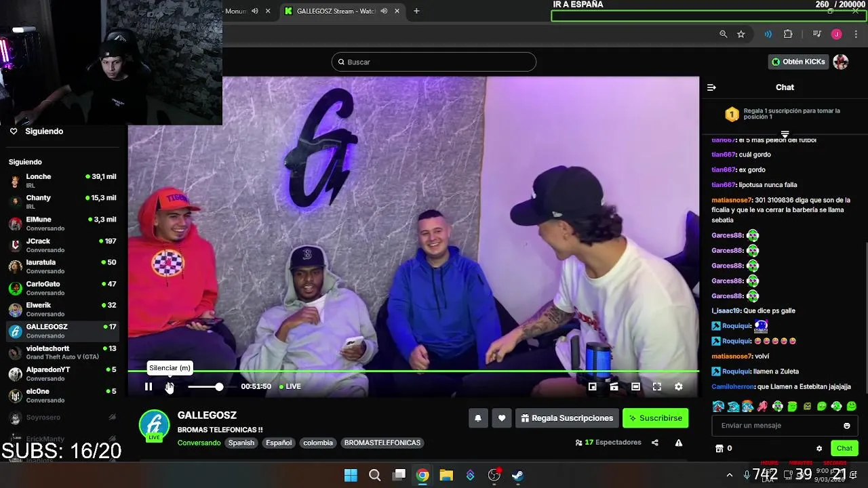Open a new browser tab
868x488 pixels.
[416, 11]
